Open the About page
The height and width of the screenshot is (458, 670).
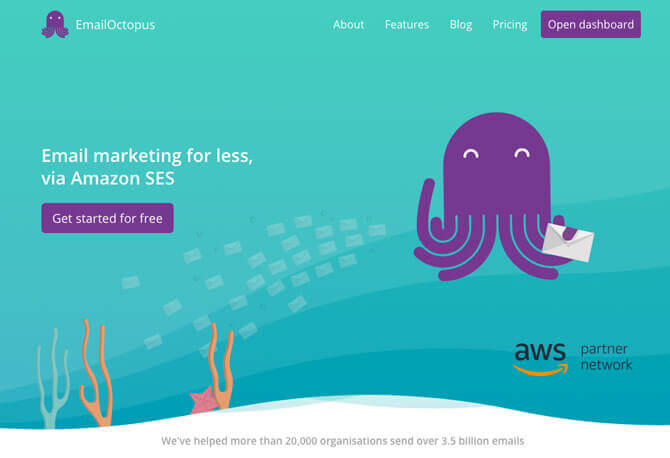coord(349,25)
